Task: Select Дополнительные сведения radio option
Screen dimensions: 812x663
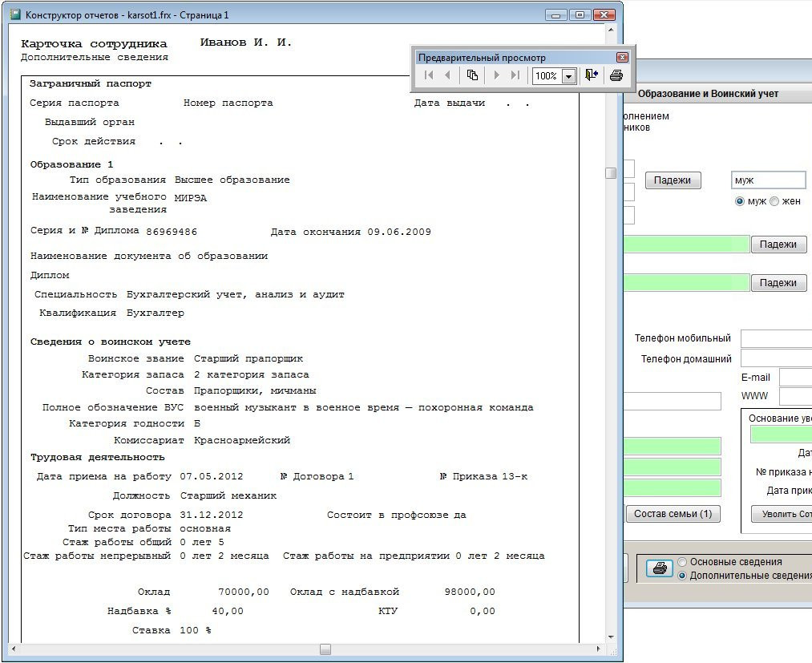Action: click(683, 576)
